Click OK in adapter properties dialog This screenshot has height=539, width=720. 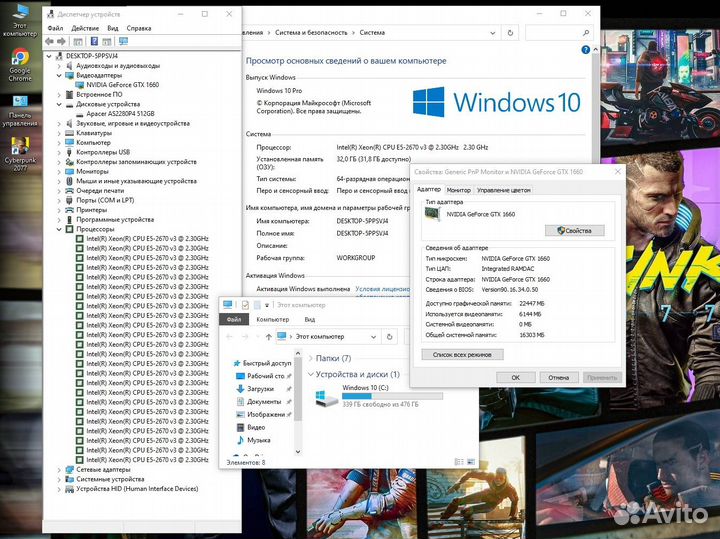pyautogui.click(x=516, y=377)
